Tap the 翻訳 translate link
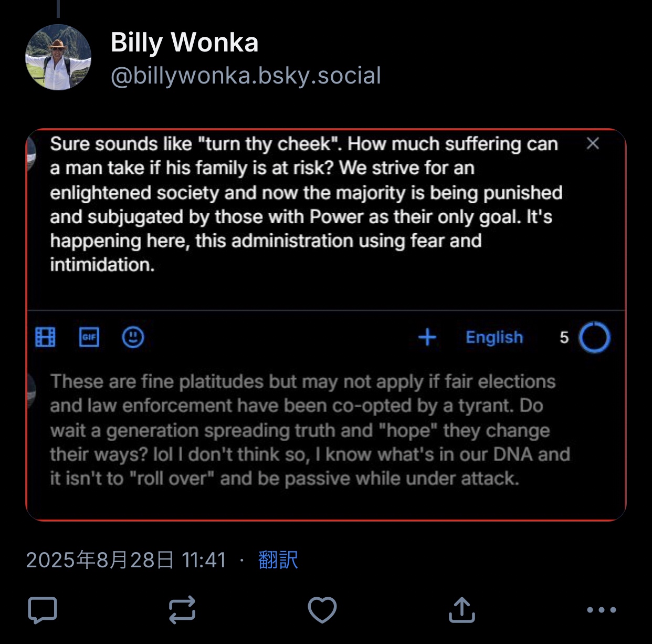 coord(278,560)
